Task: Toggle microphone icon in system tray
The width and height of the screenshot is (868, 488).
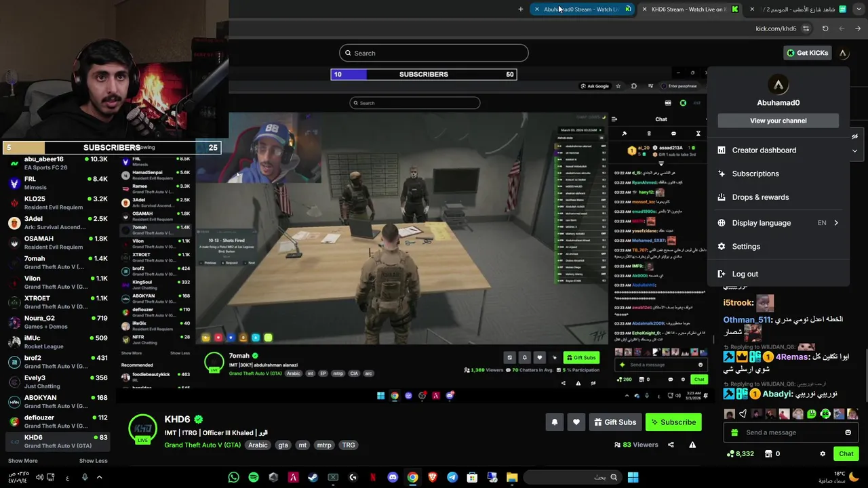Action: point(85,477)
